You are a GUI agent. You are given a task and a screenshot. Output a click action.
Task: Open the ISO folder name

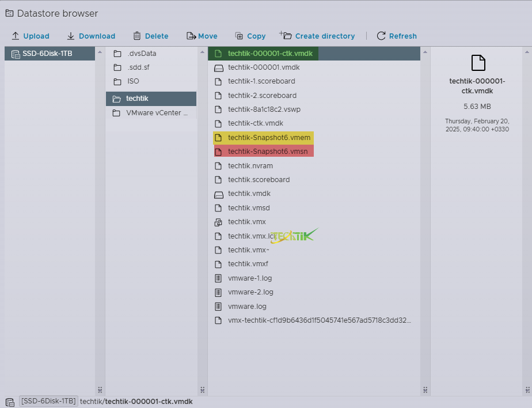(x=134, y=81)
